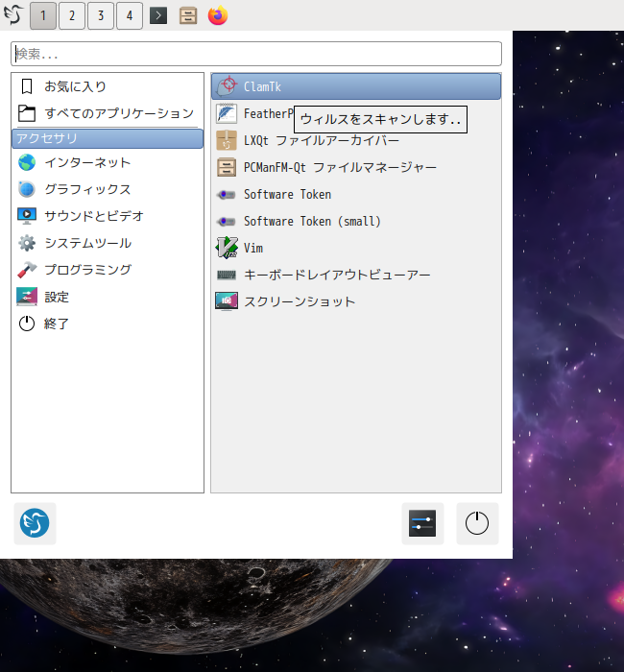Screen dimensions: 624x672
Task: Launch ClamTk from the application list
Action: tap(356, 86)
